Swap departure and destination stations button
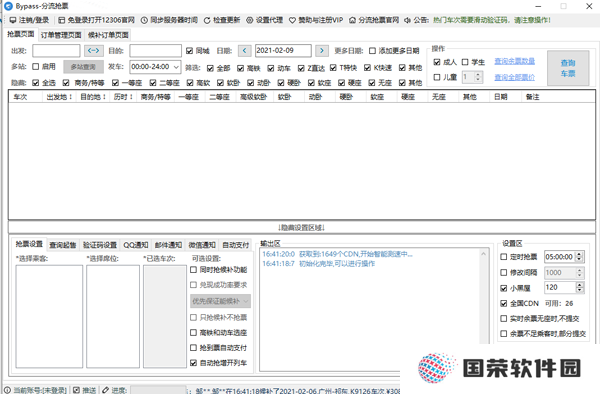The width and height of the screenshot is (600, 394). 93,50
